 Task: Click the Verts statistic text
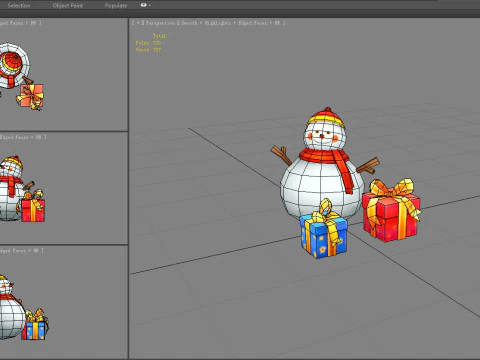click(148, 50)
